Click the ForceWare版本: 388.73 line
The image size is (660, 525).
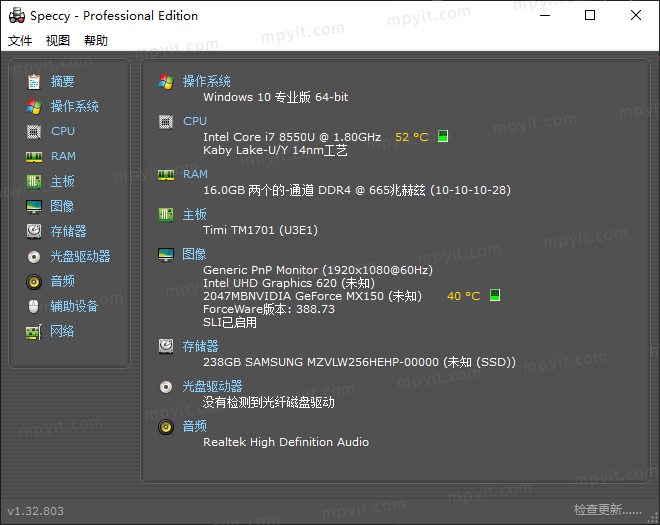(x=269, y=309)
